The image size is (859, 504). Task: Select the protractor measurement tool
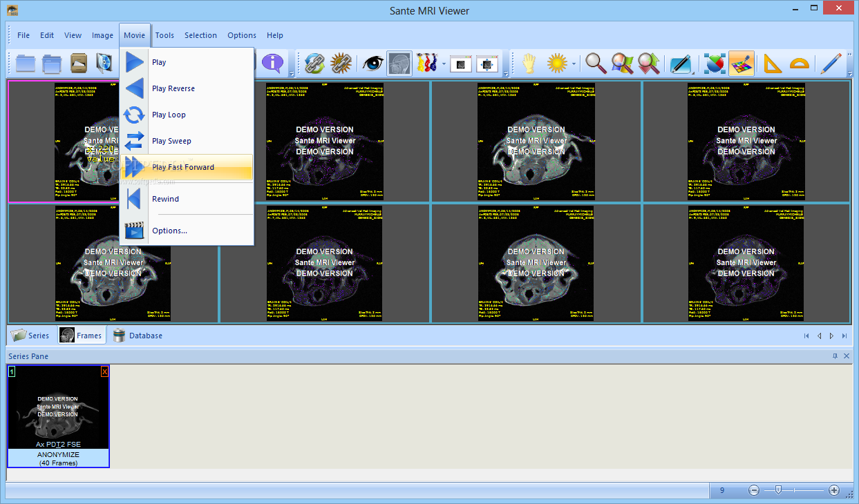pos(799,64)
